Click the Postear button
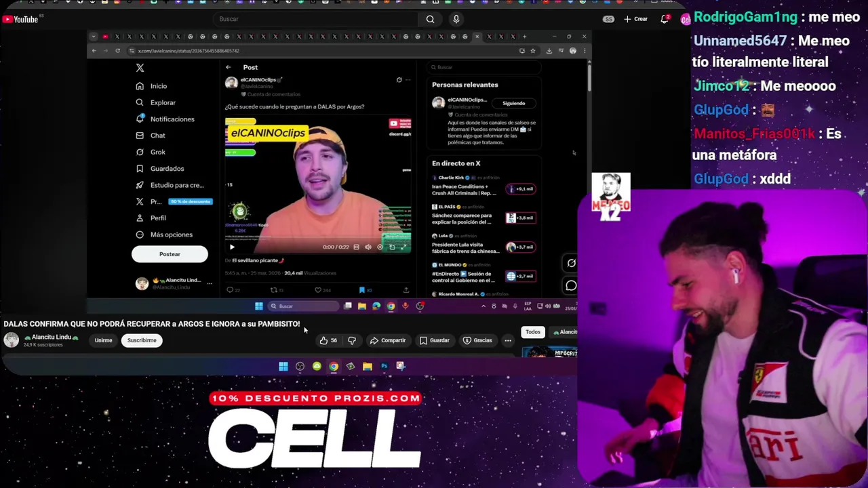This screenshot has width=868, height=488. pos(170,254)
